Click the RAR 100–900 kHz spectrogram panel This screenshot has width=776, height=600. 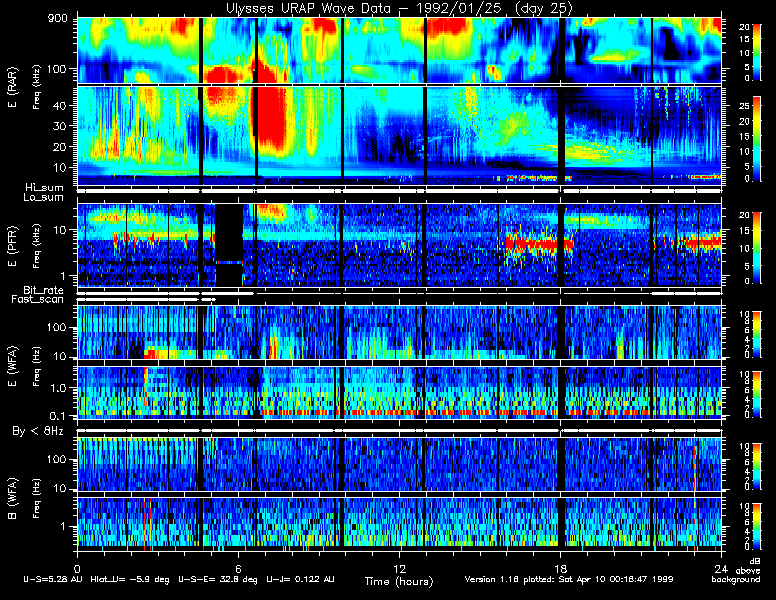pos(399,50)
